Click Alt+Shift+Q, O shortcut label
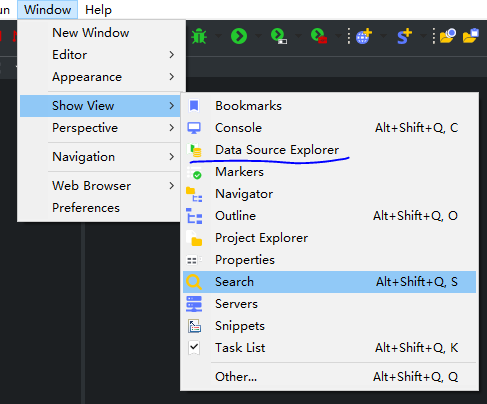This screenshot has height=404, width=487. click(415, 216)
